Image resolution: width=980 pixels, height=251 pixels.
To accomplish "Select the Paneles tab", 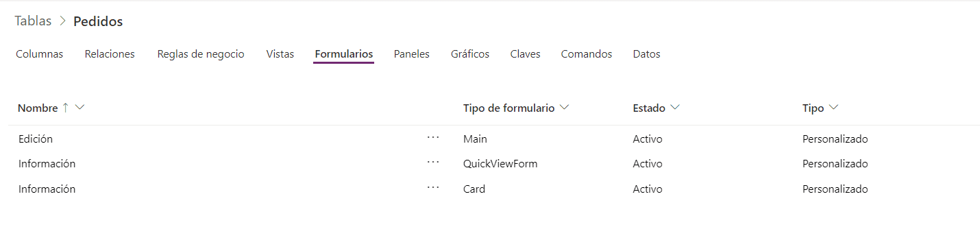I will coord(412,54).
